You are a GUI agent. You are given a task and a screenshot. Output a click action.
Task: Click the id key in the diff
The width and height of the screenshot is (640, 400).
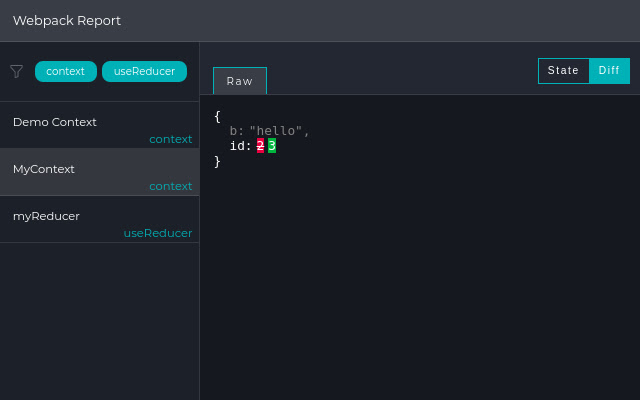238,146
